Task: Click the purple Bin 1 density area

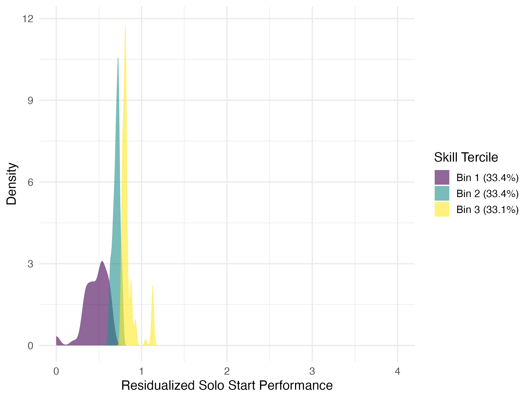Action: point(94,313)
